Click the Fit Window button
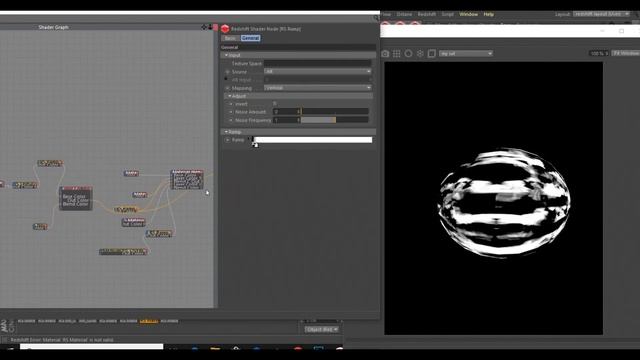This screenshot has width=640, height=360. pos(626,53)
